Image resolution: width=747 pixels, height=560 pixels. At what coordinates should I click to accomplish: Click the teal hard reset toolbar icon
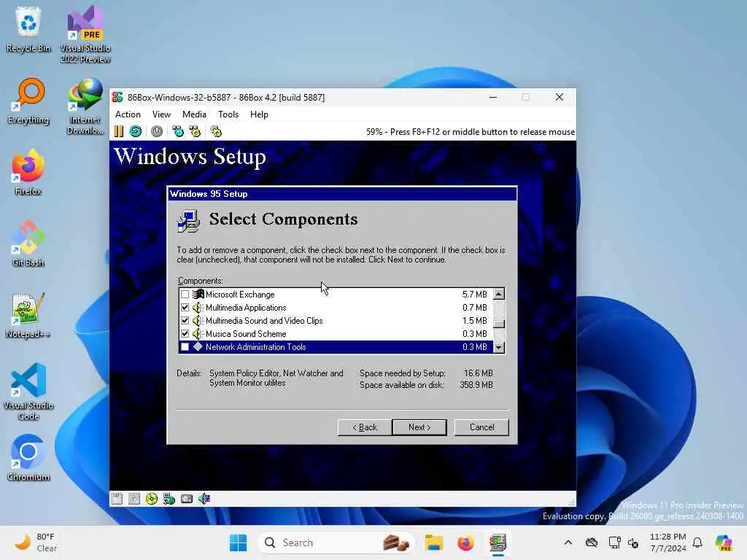click(136, 131)
